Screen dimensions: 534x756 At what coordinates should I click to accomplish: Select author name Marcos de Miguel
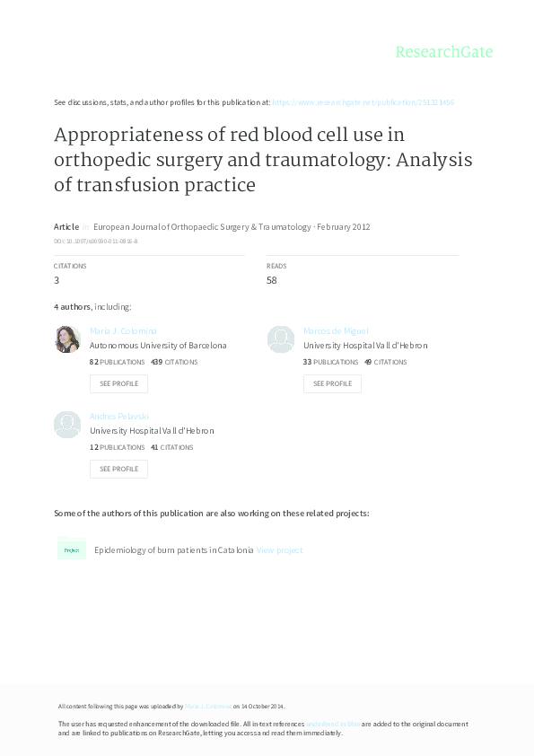pyautogui.click(x=336, y=330)
